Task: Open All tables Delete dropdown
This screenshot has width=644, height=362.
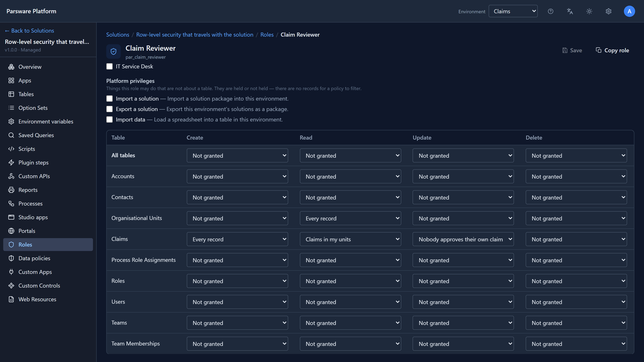Action: coord(576,156)
